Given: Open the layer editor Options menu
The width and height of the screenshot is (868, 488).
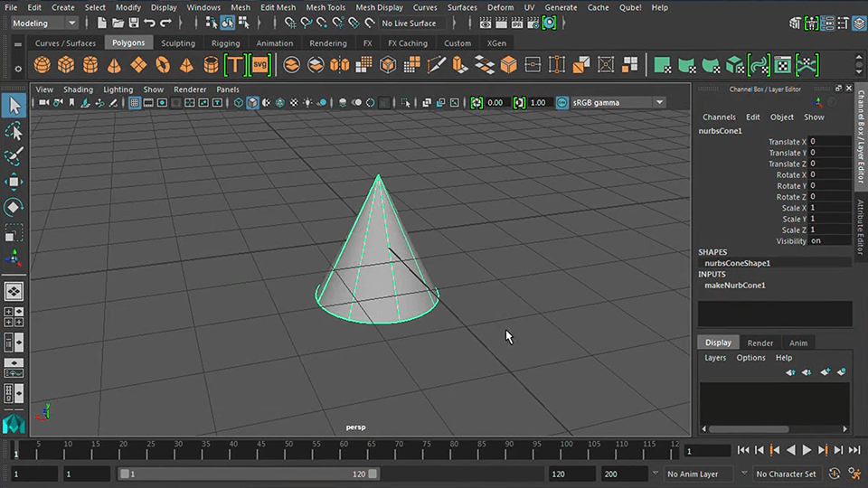Looking at the screenshot, I should click(x=750, y=358).
